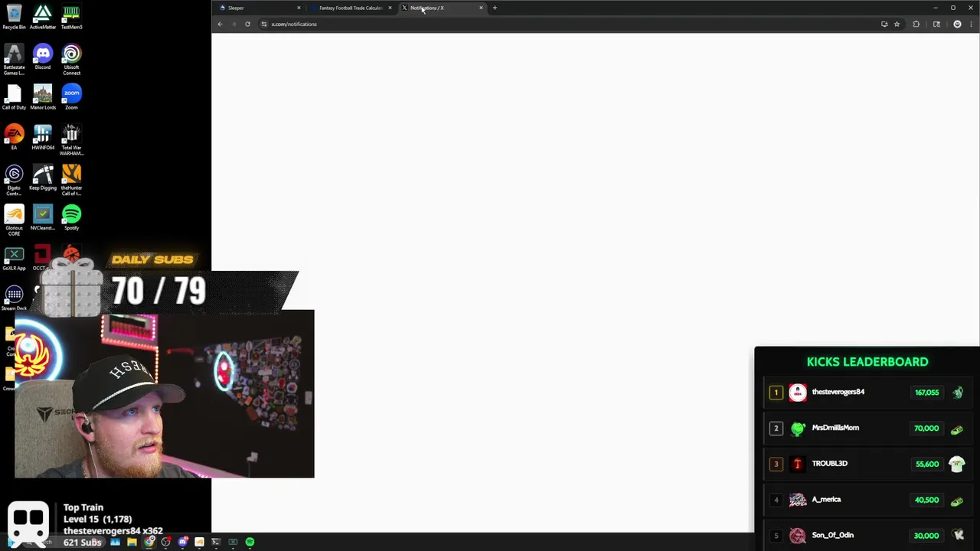Click the 167,055 kicks score
The image size is (980, 551).
[926, 393]
